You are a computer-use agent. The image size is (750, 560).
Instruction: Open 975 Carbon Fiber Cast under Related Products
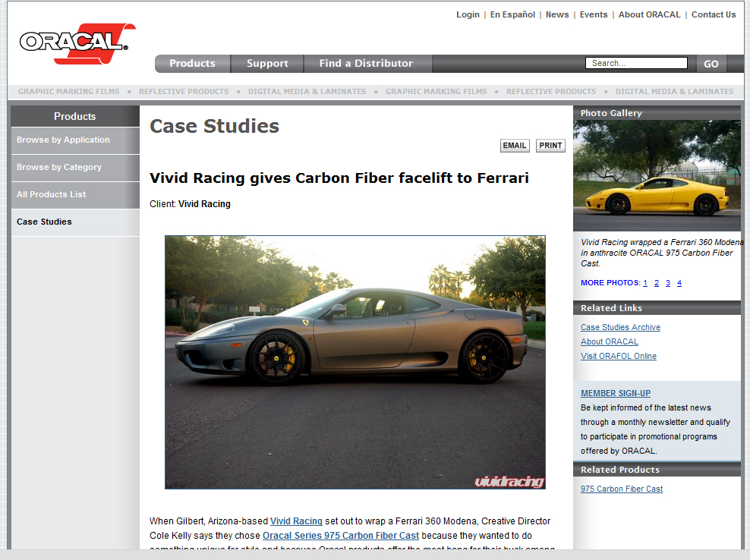coord(621,489)
